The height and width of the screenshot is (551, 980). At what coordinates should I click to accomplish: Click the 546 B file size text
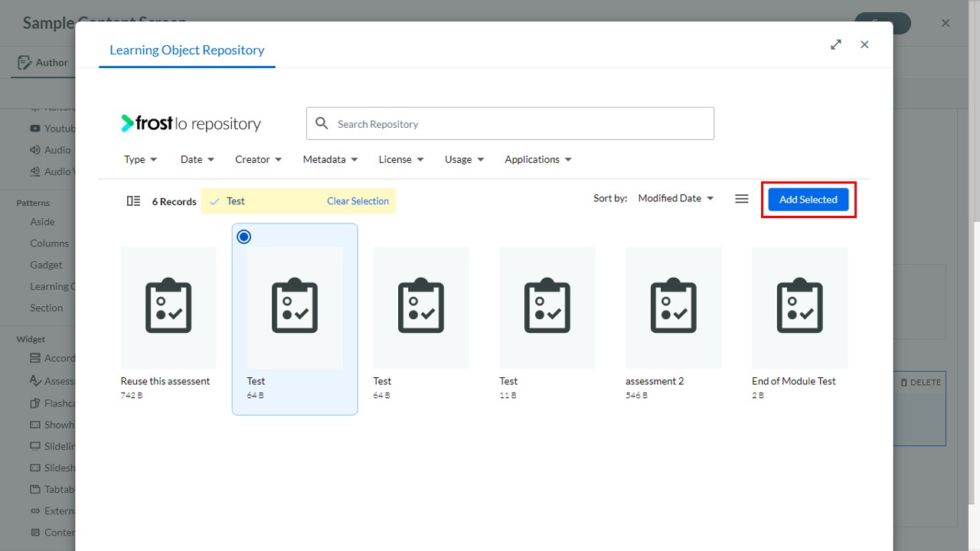(x=636, y=396)
